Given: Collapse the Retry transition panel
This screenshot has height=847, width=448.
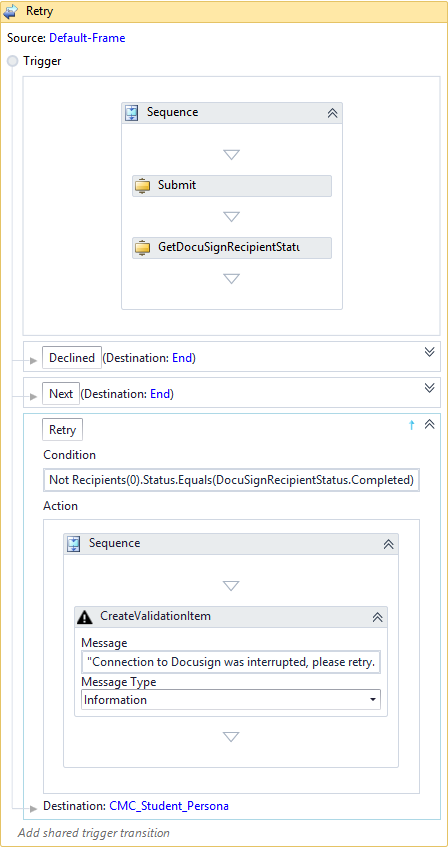Looking at the screenshot, I should pyautogui.click(x=430, y=425).
